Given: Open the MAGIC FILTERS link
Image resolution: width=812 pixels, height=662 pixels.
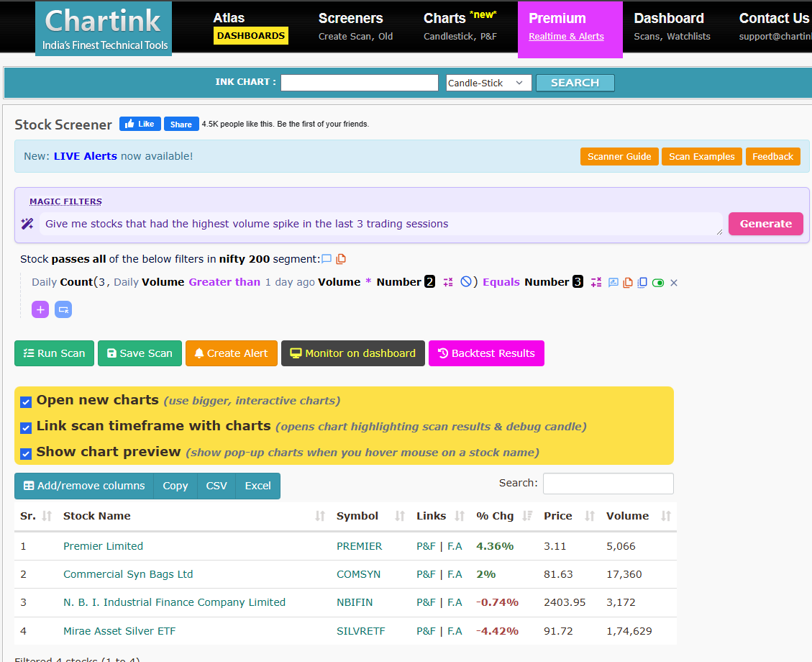Looking at the screenshot, I should [65, 201].
